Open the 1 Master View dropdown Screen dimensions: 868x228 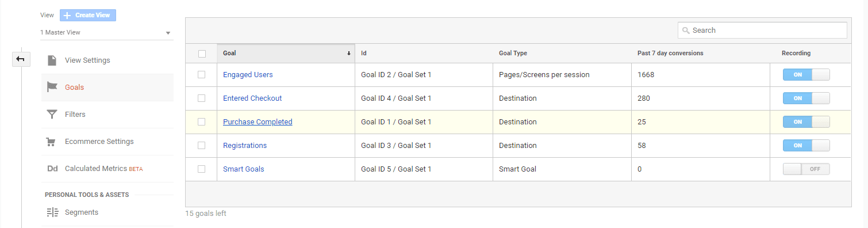106,33
